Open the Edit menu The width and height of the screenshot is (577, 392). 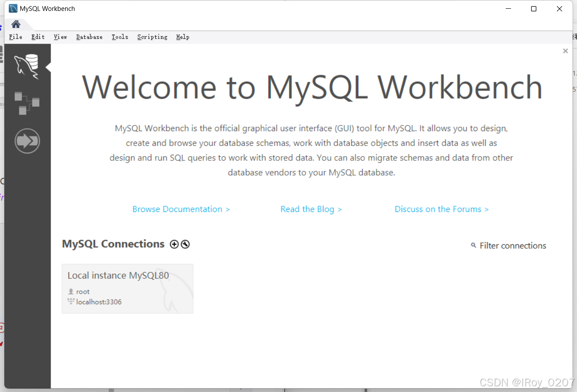tap(38, 37)
